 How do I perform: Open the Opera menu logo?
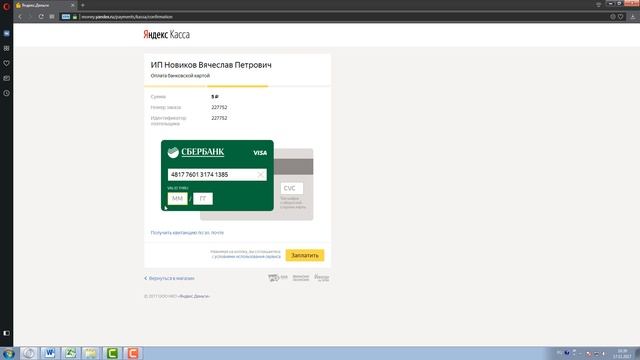[6, 6]
